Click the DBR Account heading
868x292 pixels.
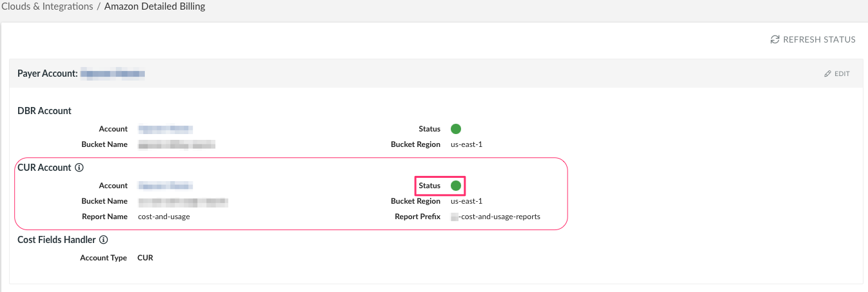pyautogui.click(x=44, y=111)
